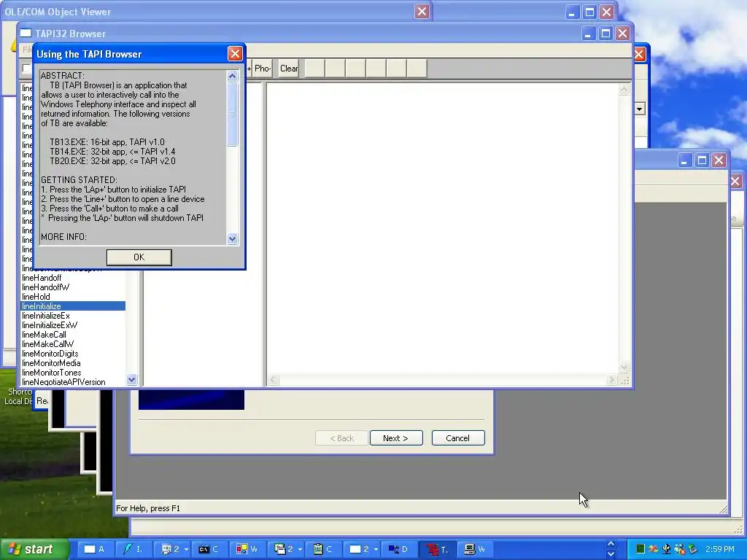The height and width of the screenshot is (560, 747).
Task: Click Cancel in the wizard window
Action: point(458,438)
